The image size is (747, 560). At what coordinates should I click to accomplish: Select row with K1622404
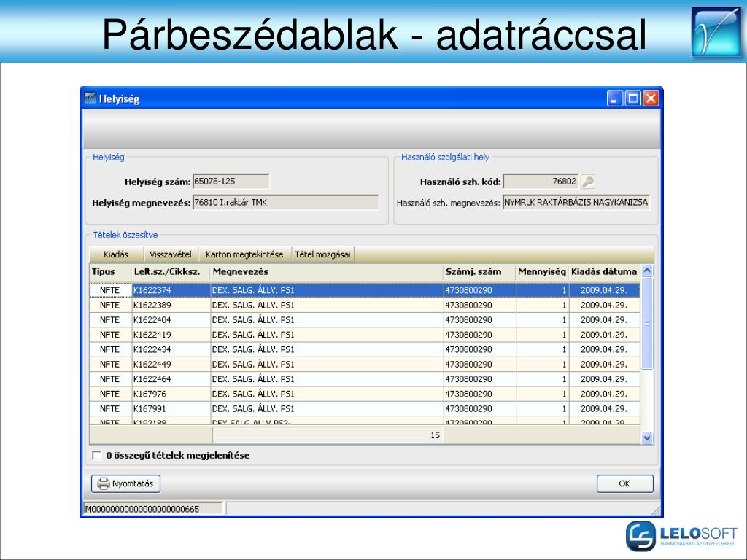pos(365,320)
